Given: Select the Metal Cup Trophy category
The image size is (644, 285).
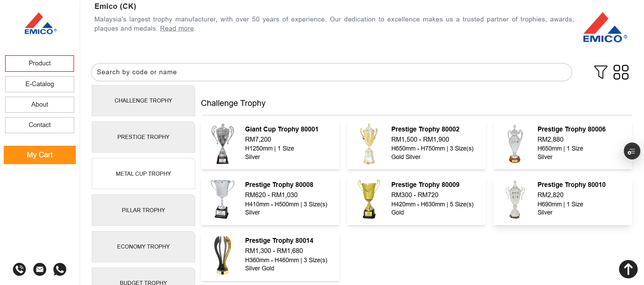Looking at the screenshot, I should [143, 174].
